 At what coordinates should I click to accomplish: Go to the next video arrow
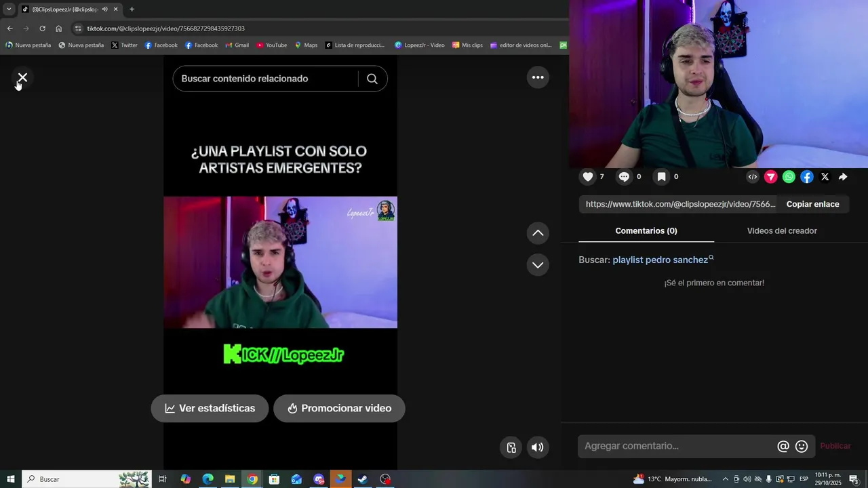pos(538,265)
